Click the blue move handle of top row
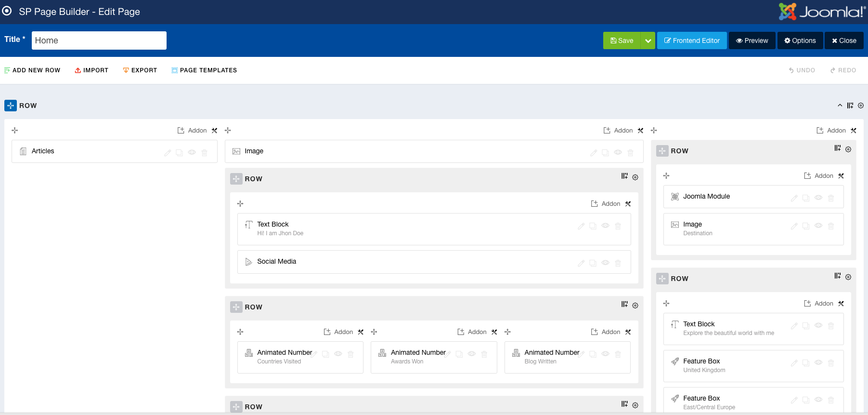This screenshot has width=868, height=415. coord(11,106)
